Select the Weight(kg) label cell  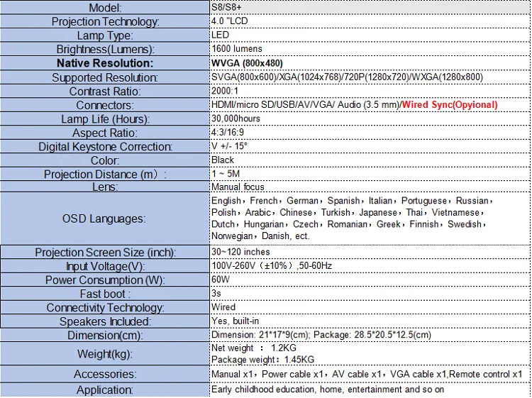tap(105, 354)
